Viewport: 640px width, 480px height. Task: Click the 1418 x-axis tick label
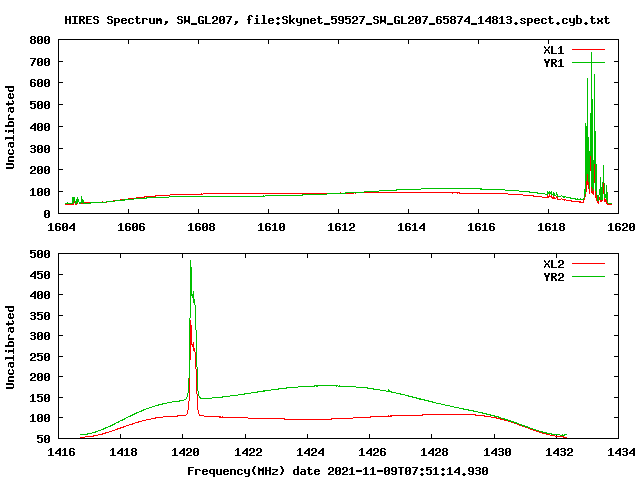pos(123,452)
